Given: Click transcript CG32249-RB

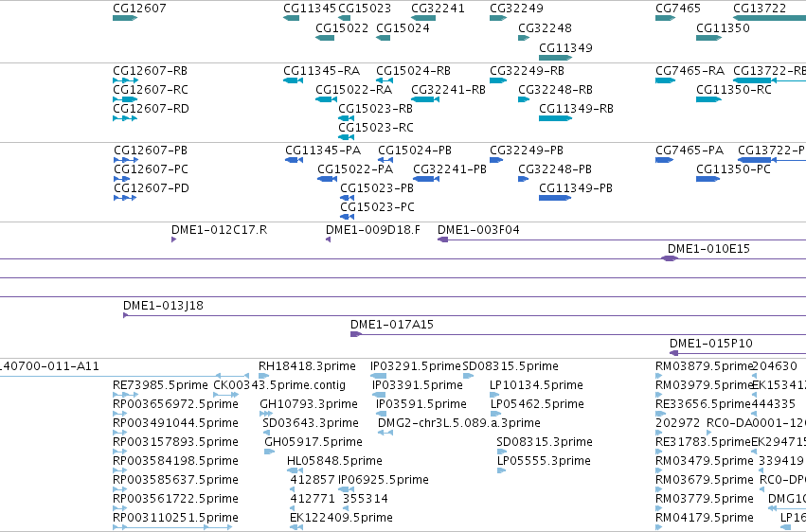Looking at the screenshot, I should (498, 80).
